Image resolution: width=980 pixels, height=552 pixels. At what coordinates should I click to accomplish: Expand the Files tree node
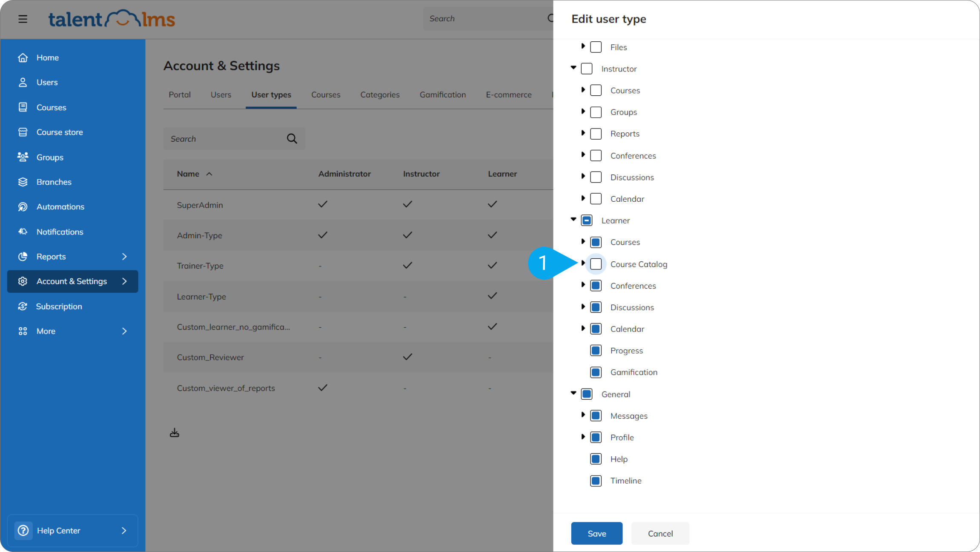click(583, 46)
